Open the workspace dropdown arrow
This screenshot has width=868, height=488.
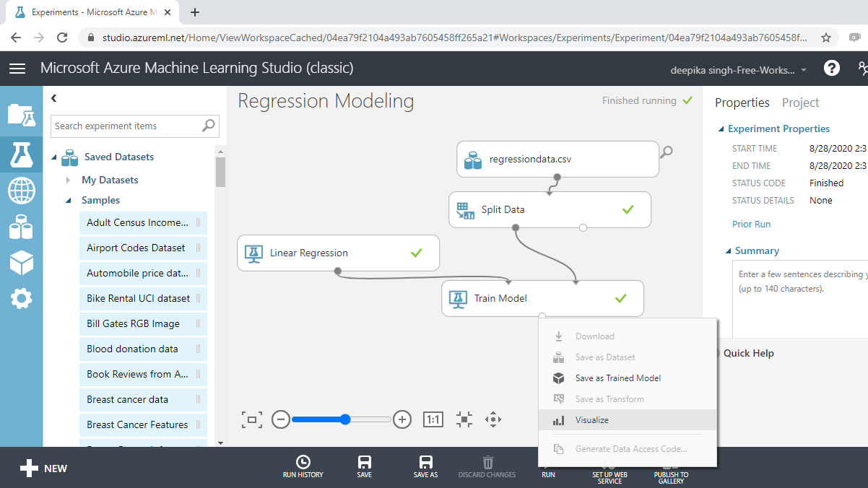(x=804, y=71)
